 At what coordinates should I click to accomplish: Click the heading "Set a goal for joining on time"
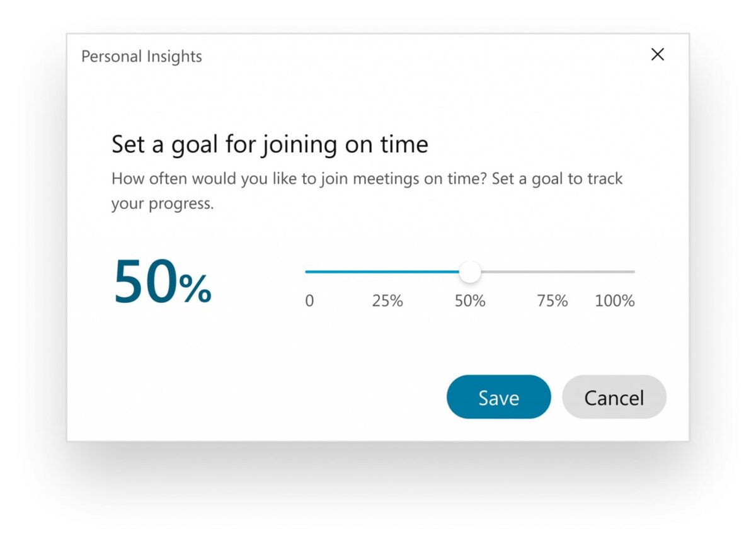click(x=270, y=145)
